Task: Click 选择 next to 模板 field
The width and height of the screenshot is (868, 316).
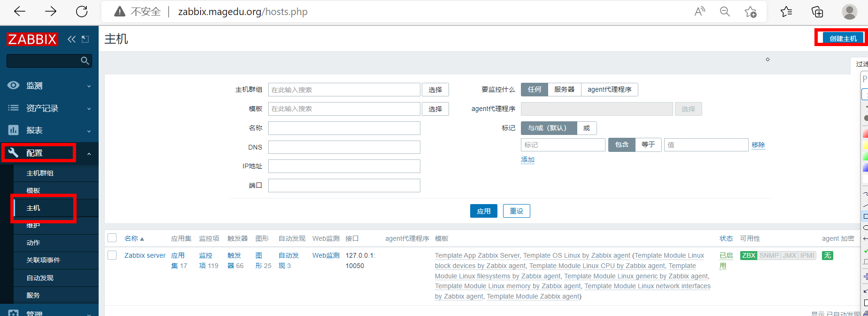Action: click(435, 109)
